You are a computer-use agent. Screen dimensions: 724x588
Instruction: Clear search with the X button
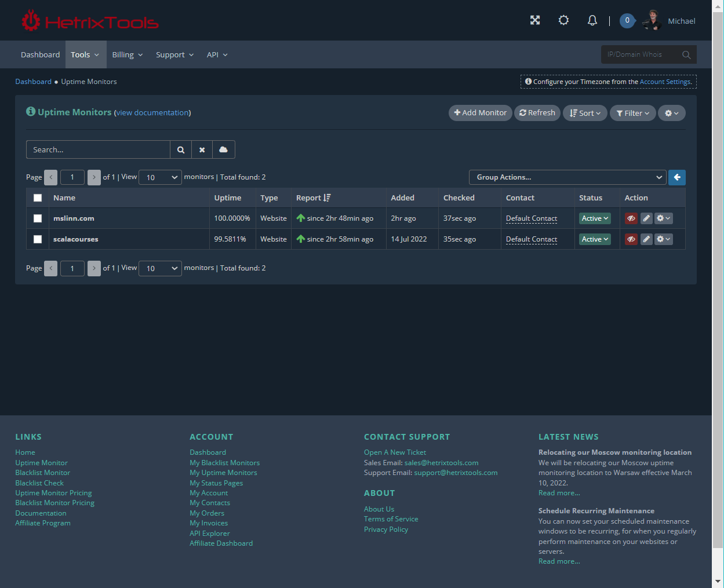click(202, 149)
